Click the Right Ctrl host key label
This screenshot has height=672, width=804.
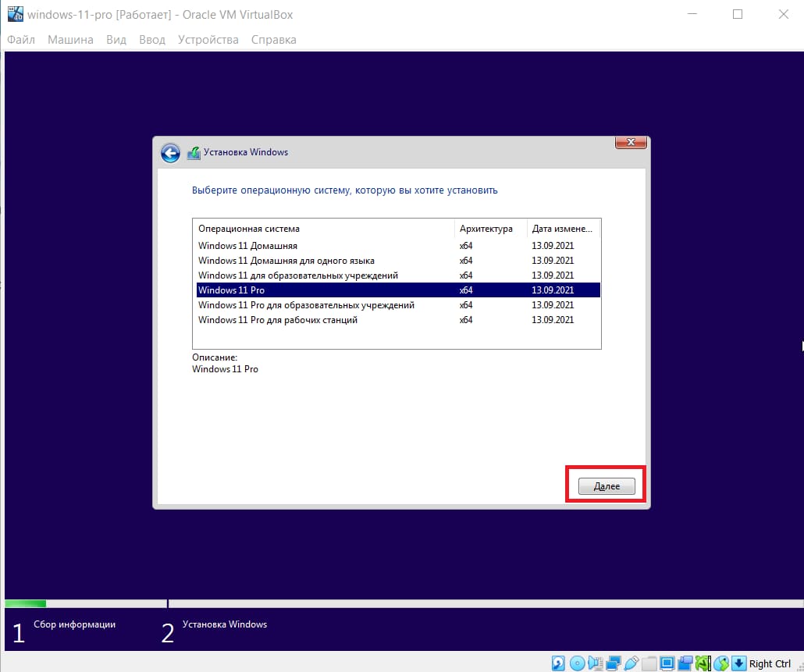click(770, 663)
